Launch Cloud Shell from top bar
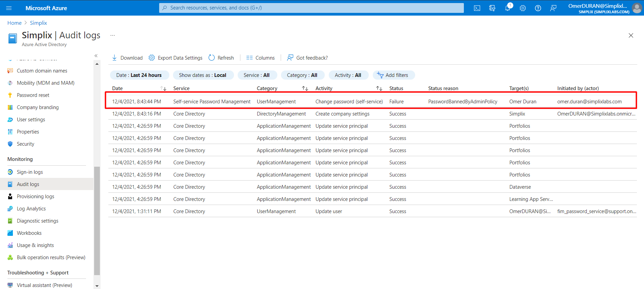The width and height of the screenshot is (644, 289). coord(477,8)
